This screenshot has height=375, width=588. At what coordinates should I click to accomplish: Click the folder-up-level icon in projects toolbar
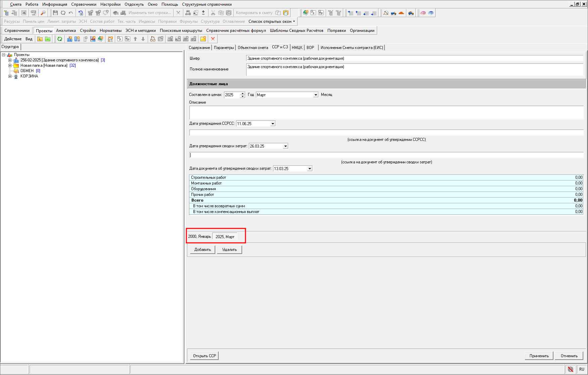(x=40, y=39)
